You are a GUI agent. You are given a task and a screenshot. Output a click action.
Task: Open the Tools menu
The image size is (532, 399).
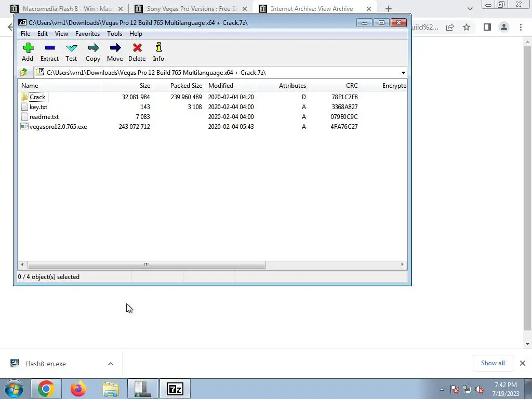tap(114, 34)
